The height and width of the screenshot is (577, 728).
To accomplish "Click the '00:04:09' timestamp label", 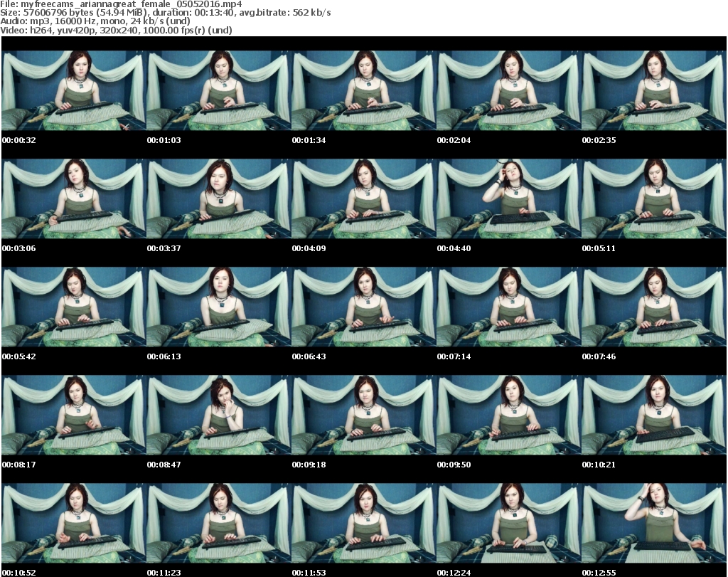I will pyautogui.click(x=309, y=248).
